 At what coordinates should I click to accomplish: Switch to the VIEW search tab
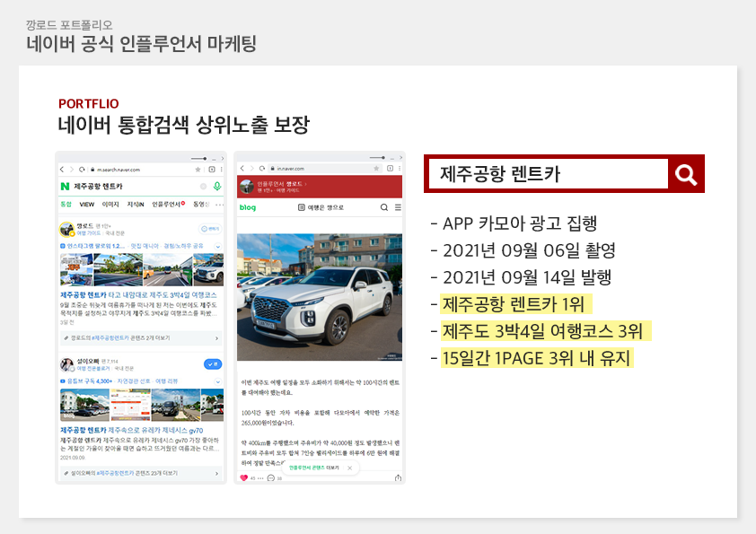(x=87, y=205)
